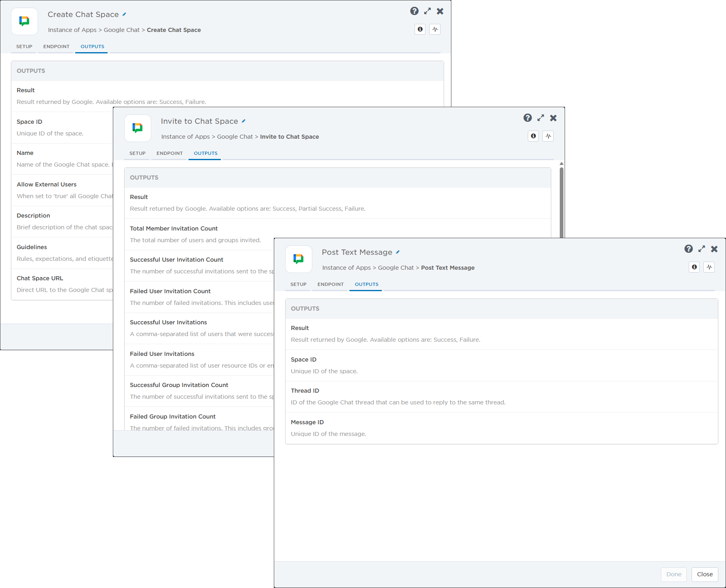Viewport: 726px width, 588px height.
Task: Expand the Create Chat Space window
Action: pyautogui.click(x=428, y=11)
